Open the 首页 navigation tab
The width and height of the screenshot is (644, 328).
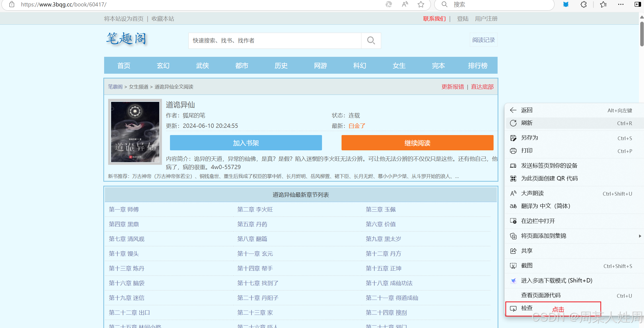coord(124,65)
